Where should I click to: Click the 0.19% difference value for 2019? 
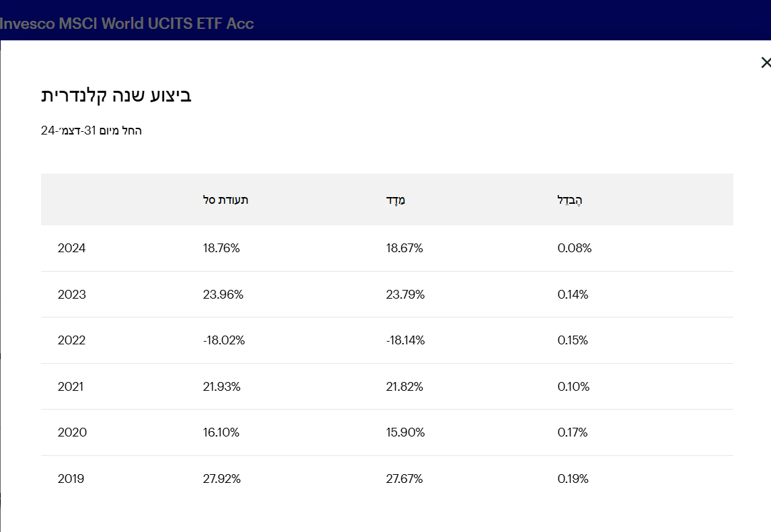pyautogui.click(x=573, y=479)
